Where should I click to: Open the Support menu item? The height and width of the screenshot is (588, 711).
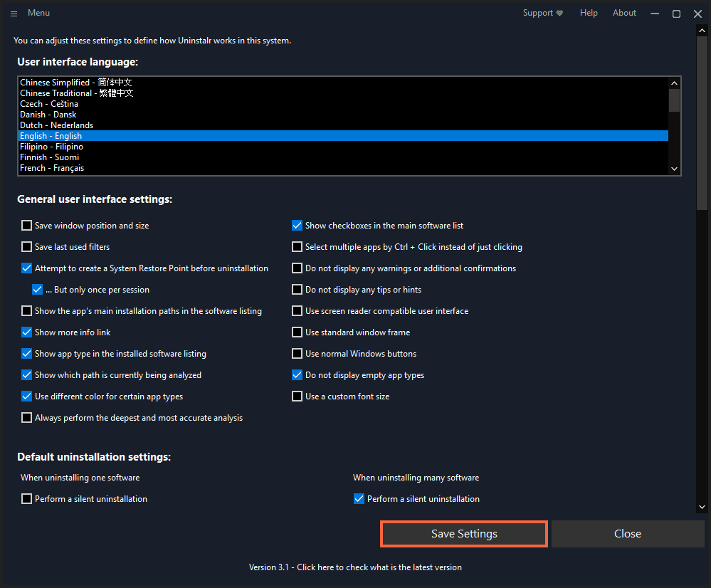coord(542,13)
